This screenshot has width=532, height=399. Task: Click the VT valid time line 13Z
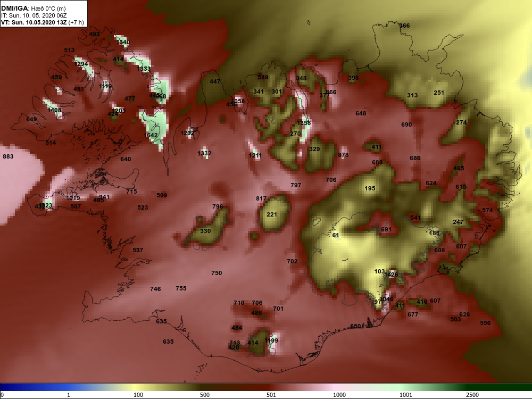click(x=43, y=22)
